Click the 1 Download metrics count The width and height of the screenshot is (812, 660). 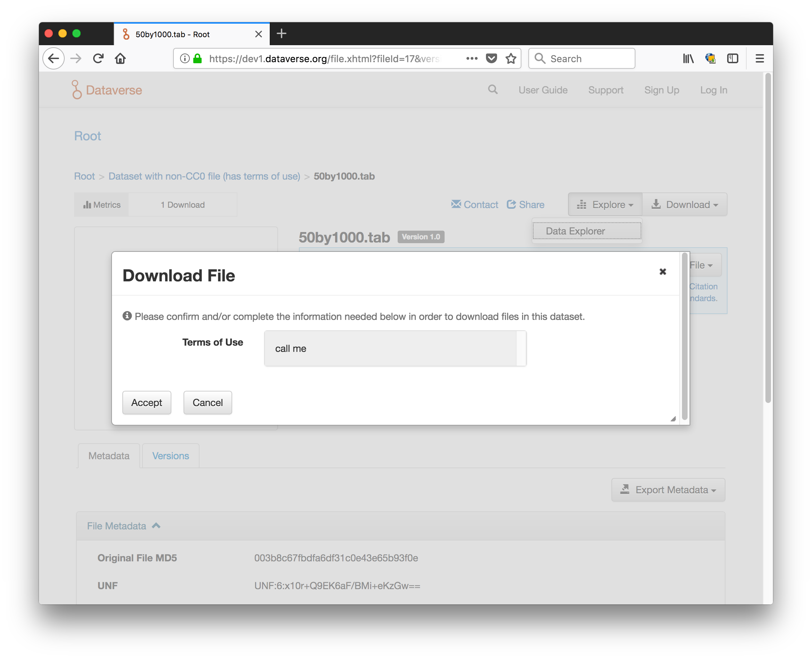(x=182, y=205)
